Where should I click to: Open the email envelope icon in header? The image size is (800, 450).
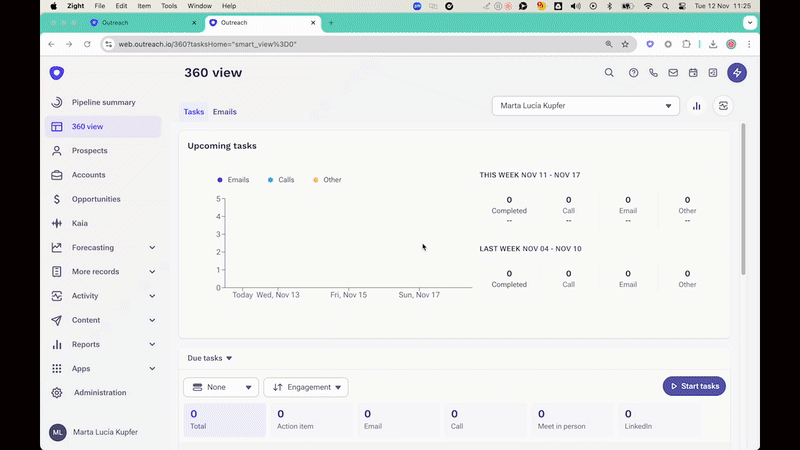point(674,73)
